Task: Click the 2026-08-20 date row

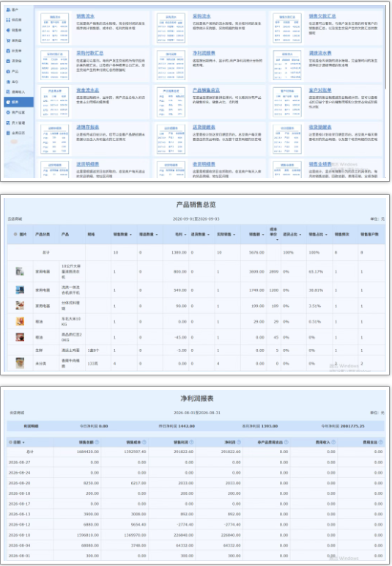Action: tap(195, 483)
